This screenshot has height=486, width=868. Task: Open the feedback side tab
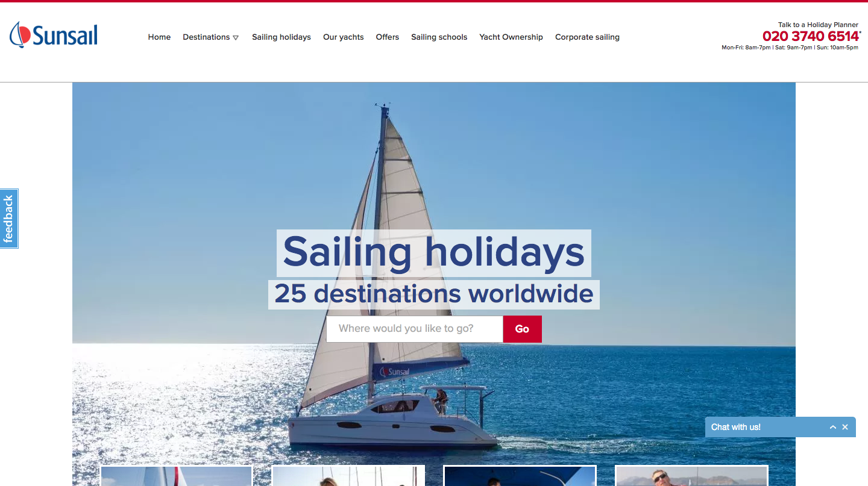click(8, 219)
